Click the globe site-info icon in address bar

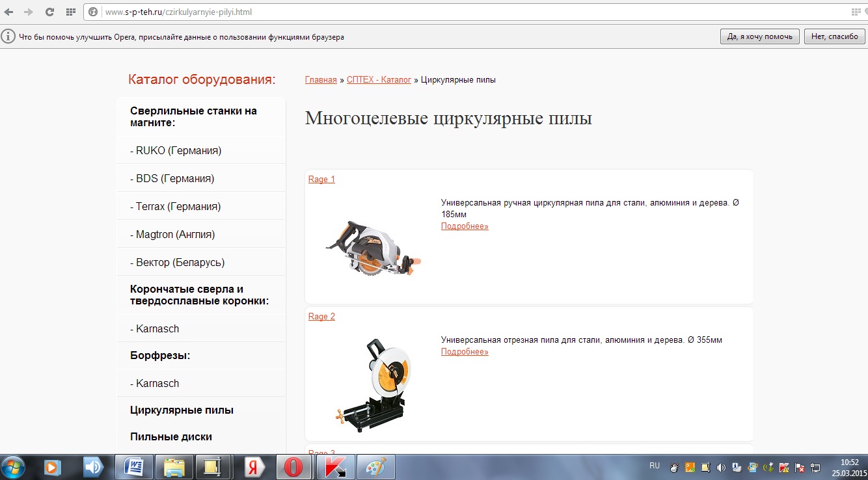[93, 12]
